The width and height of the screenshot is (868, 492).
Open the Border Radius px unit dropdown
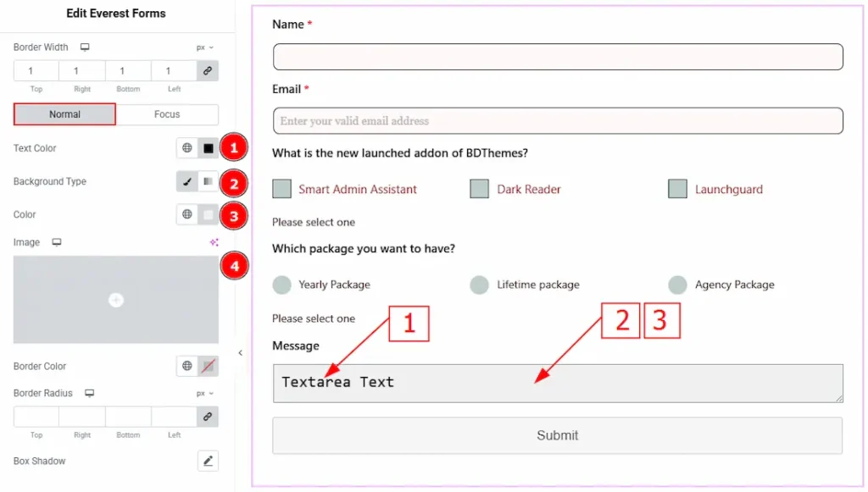(205, 394)
